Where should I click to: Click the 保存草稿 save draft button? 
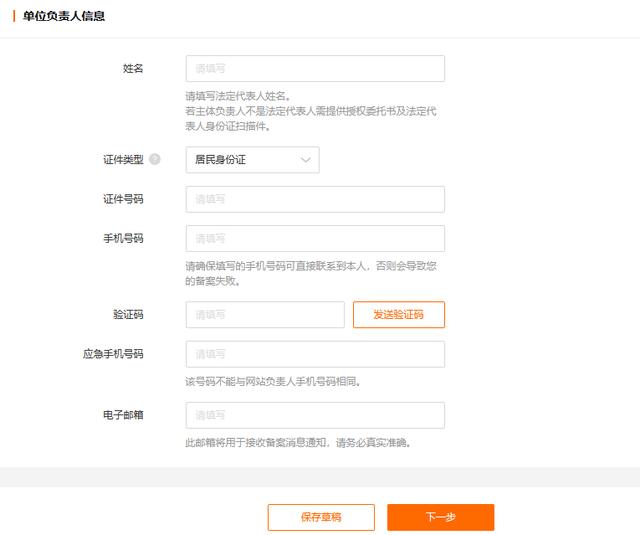[321, 517]
